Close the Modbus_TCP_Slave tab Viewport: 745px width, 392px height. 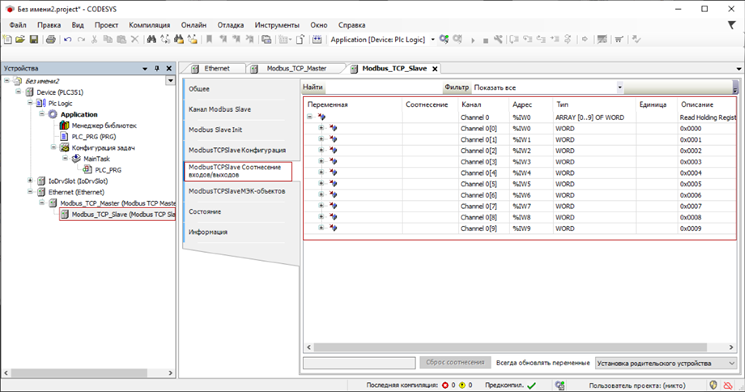point(434,69)
